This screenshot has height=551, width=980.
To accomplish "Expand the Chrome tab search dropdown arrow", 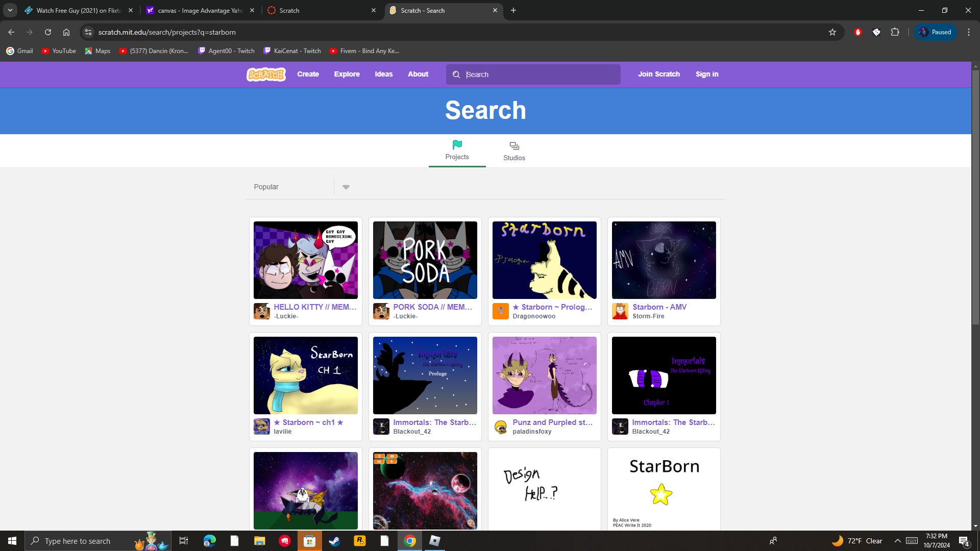I will [10, 10].
